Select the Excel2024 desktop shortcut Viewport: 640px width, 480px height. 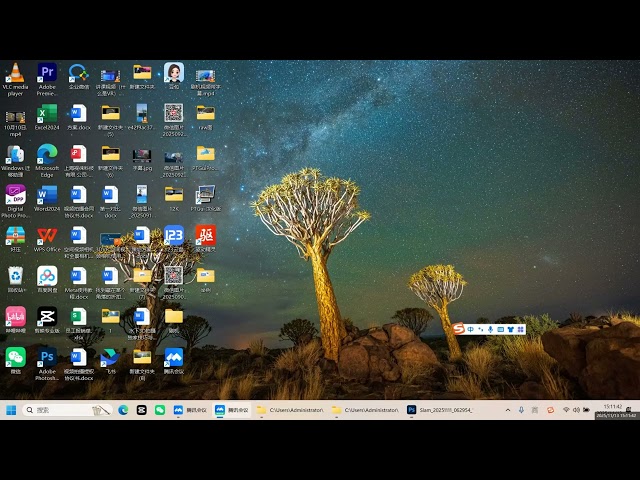click(x=47, y=117)
